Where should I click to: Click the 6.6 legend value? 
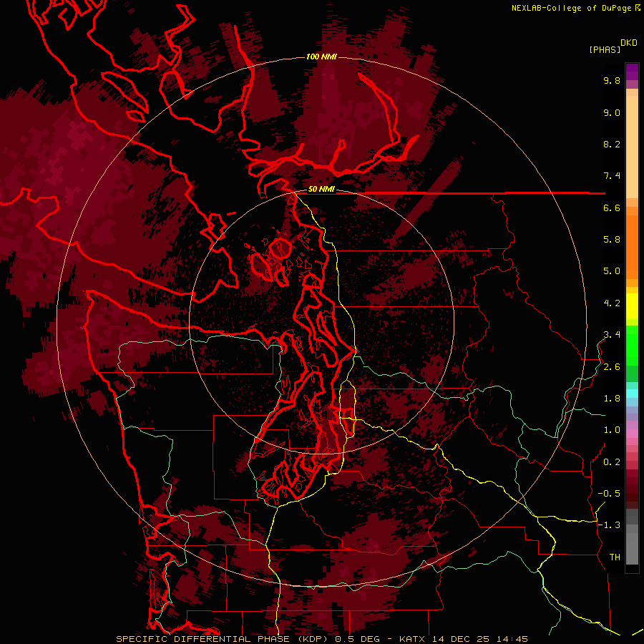point(612,208)
